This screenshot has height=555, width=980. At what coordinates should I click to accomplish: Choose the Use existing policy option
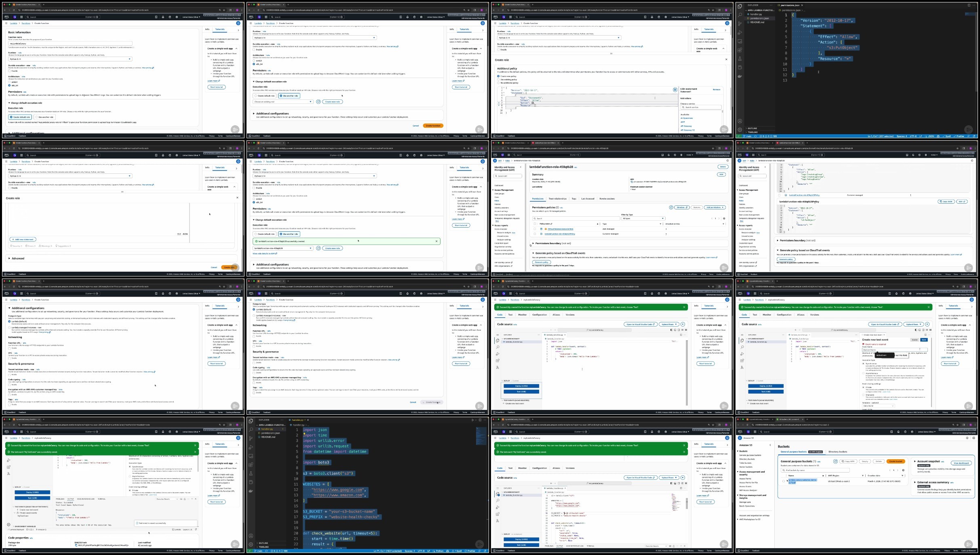pyautogui.click(x=498, y=80)
